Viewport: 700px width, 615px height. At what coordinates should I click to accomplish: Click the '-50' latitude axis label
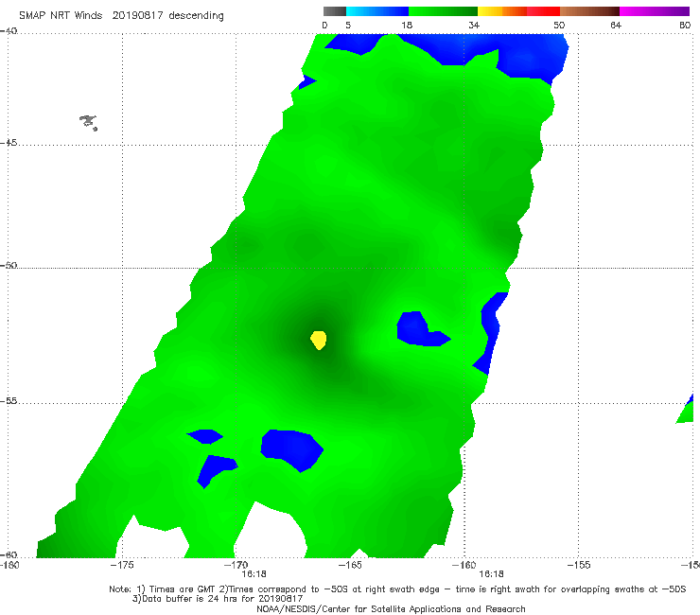coord(9,265)
